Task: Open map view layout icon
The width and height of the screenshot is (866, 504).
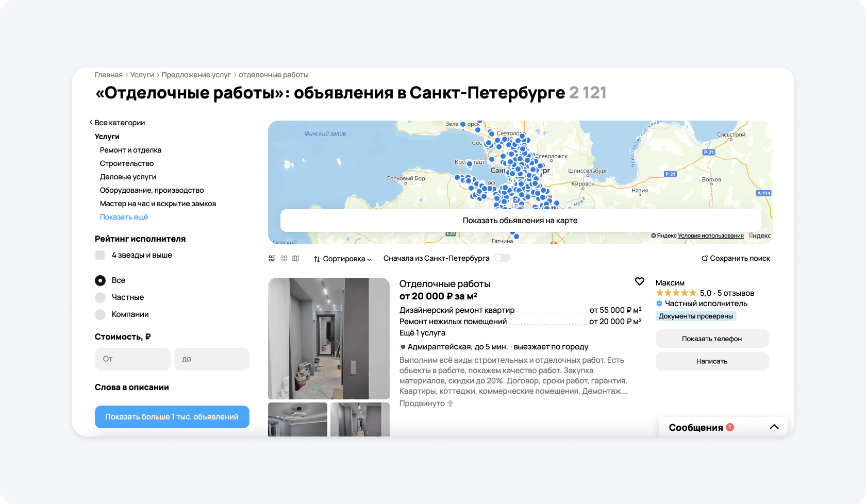Action: 295,259
